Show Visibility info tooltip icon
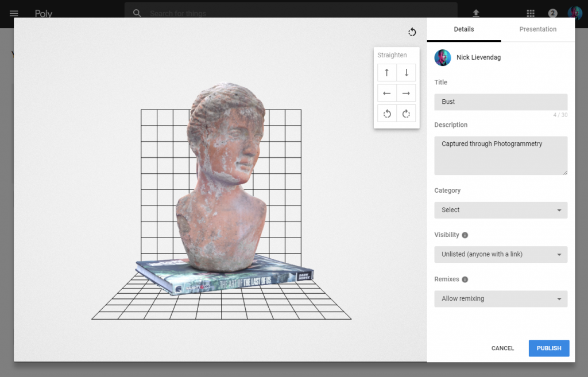 click(465, 235)
